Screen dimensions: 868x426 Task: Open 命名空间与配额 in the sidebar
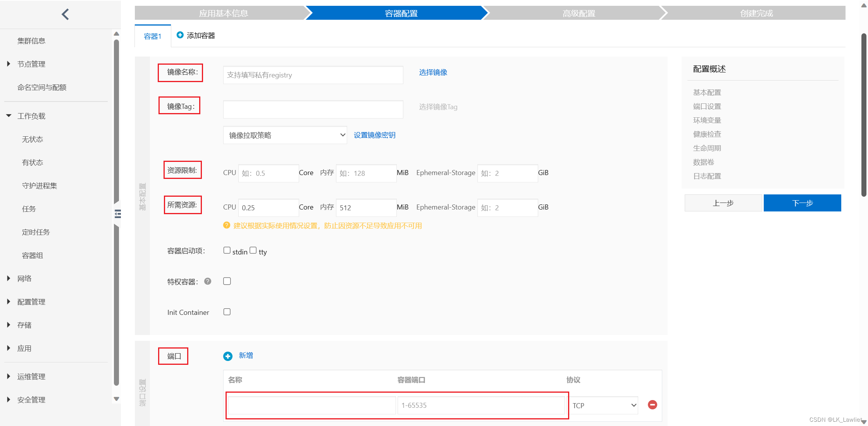pos(42,87)
